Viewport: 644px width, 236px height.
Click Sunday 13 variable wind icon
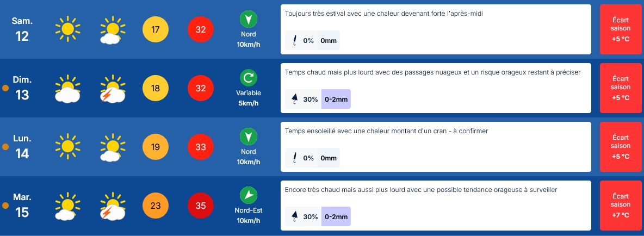click(x=249, y=77)
